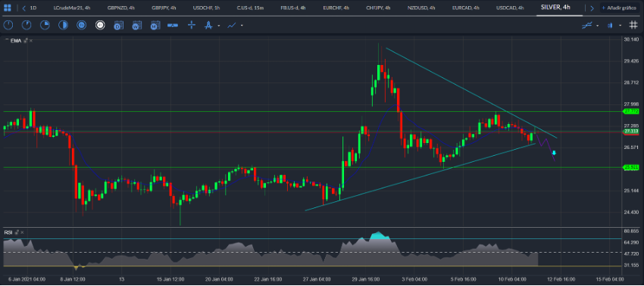Switch to the CHFJPY, 4h tab
The height and width of the screenshot is (286, 644).
coord(378,8)
